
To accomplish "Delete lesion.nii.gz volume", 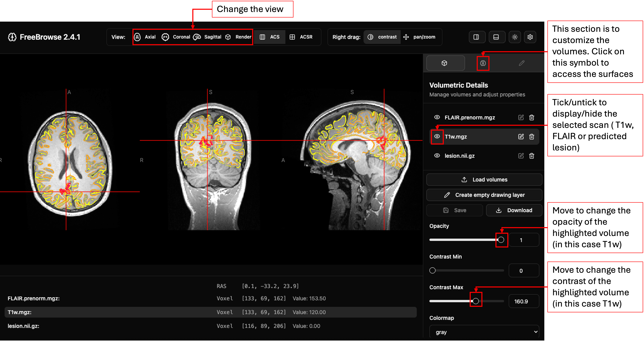I will pyautogui.click(x=532, y=156).
